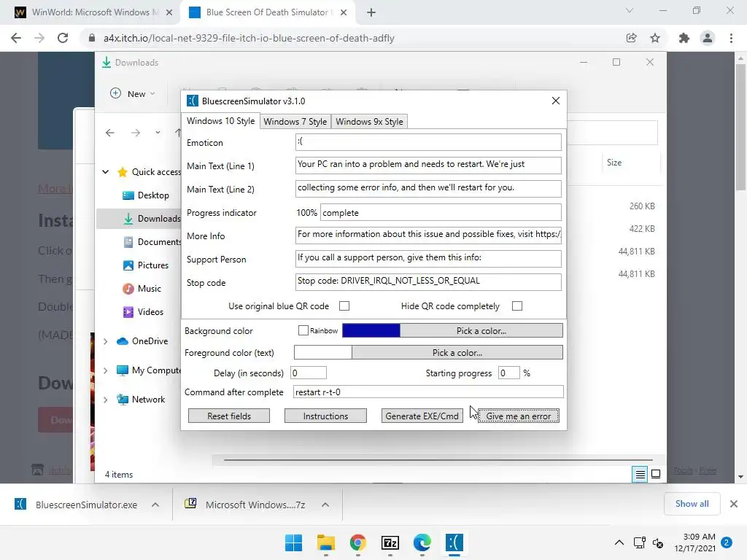Enable Use original blue QR code
747x560 pixels.
[x=344, y=306]
